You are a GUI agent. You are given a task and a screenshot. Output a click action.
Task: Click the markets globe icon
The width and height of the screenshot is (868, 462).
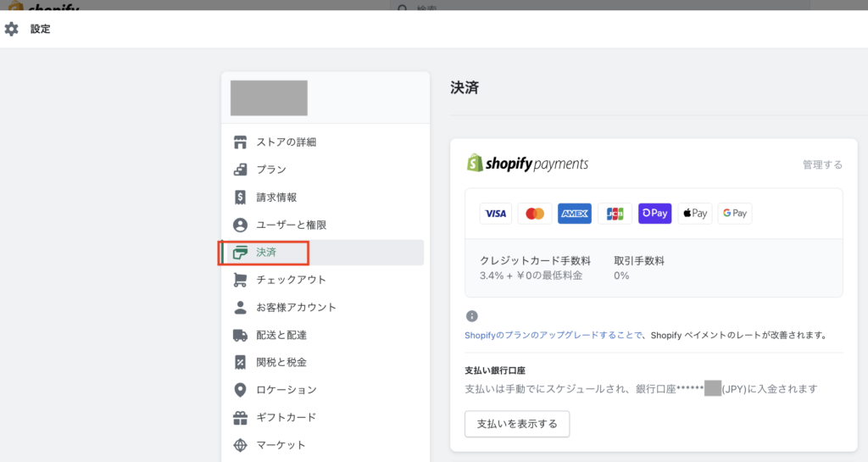click(240, 445)
